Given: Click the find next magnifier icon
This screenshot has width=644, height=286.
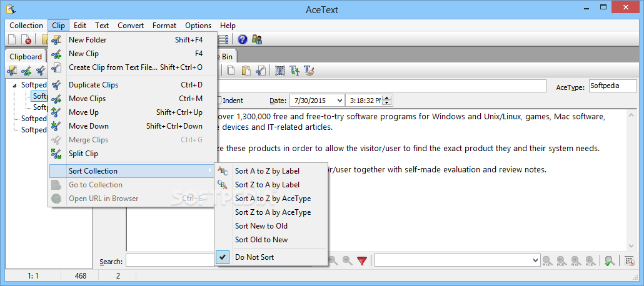Looking at the screenshot, I should click(x=348, y=260).
